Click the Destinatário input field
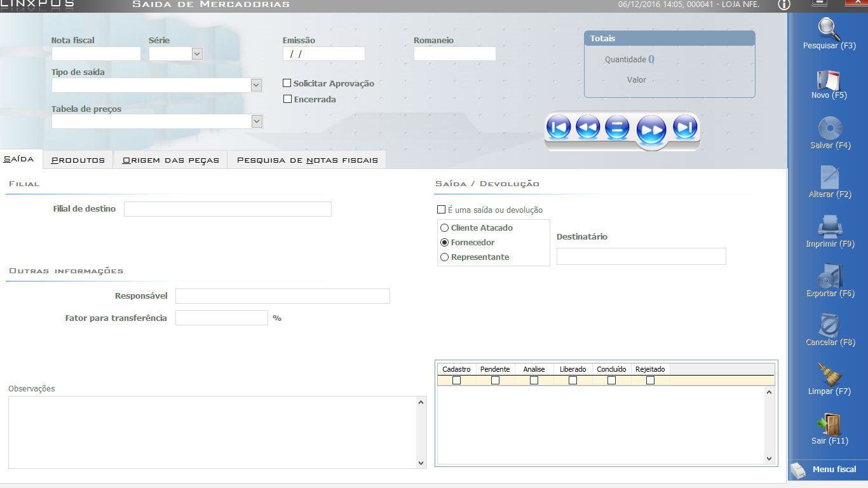 pos(641,256)
